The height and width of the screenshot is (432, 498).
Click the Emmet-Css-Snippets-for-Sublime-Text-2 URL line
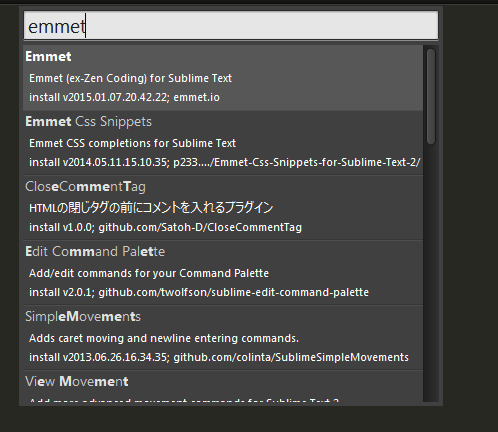pyautogui.click(x=225, y=162)
